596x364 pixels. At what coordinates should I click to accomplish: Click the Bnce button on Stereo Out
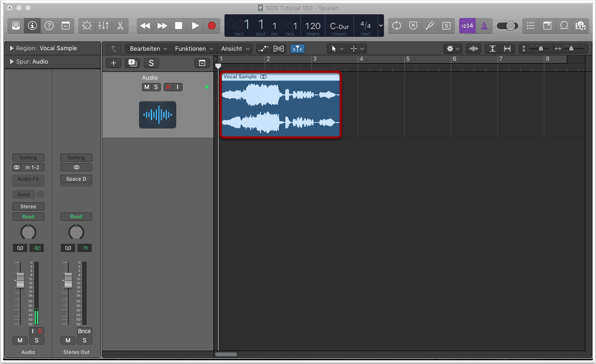pos(84,331)
